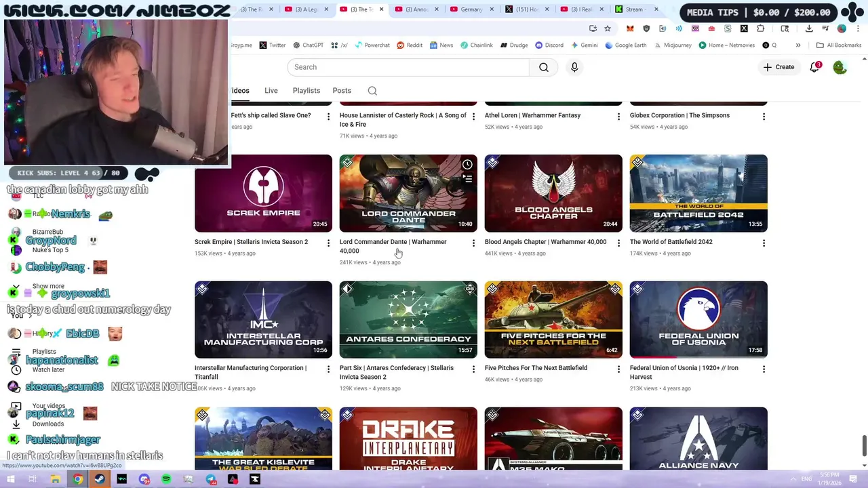Click the Create button
868x488 pixels.
[778, 67]
